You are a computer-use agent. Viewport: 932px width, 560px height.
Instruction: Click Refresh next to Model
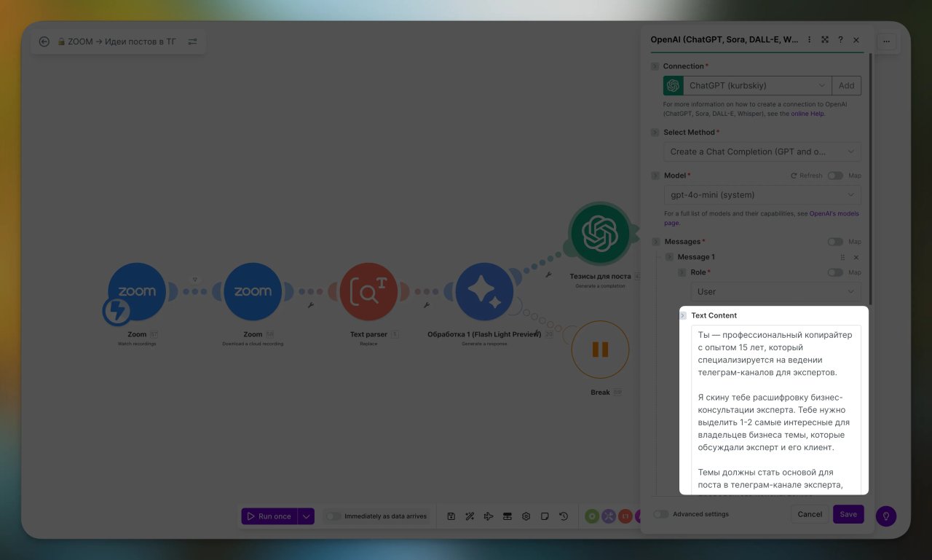point(806,176)
